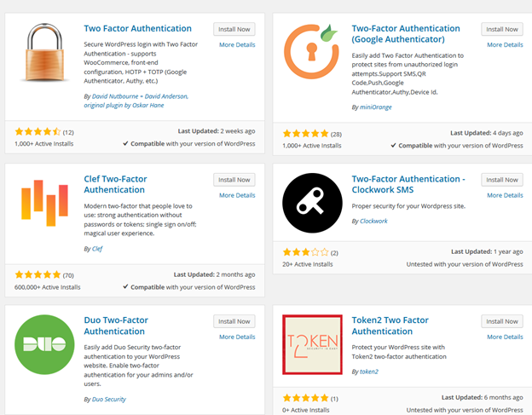Screen dimensions: 532x415
Task: Install the Clockwork SMS plugin
Action: 501,180
